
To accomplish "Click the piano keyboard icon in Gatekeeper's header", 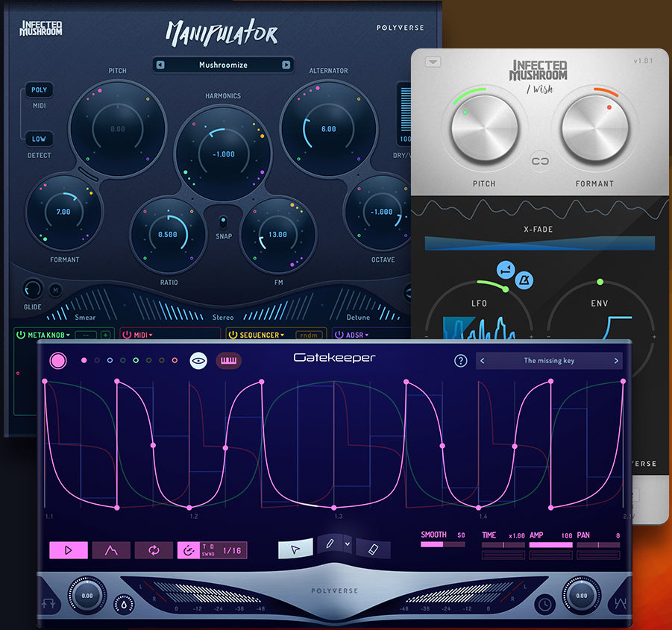I will coord(229,360).
